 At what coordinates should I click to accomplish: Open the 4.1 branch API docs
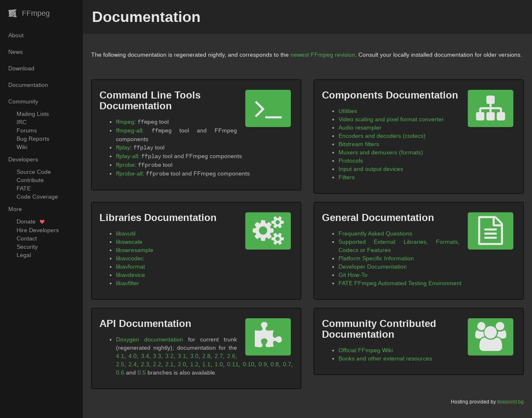(x=120, y=356)
